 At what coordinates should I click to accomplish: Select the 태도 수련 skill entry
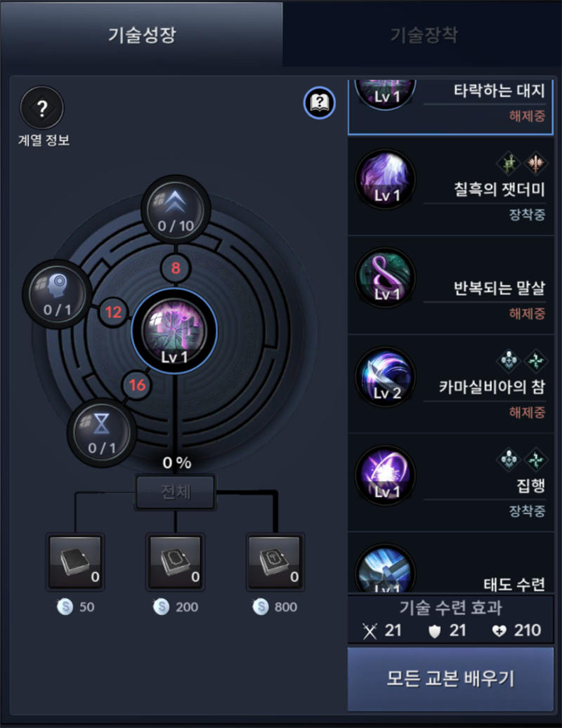click(x=451, y=563)
